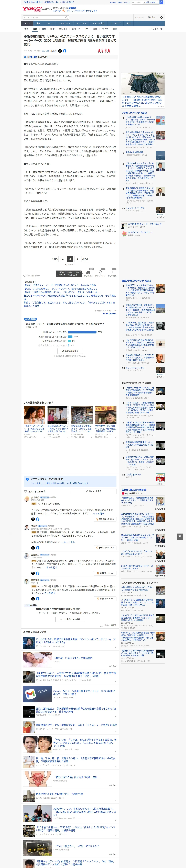The height and width of the screenshot is (868, 186).
Task: Open the 購入履歴 link
Action: pos(152,18)
